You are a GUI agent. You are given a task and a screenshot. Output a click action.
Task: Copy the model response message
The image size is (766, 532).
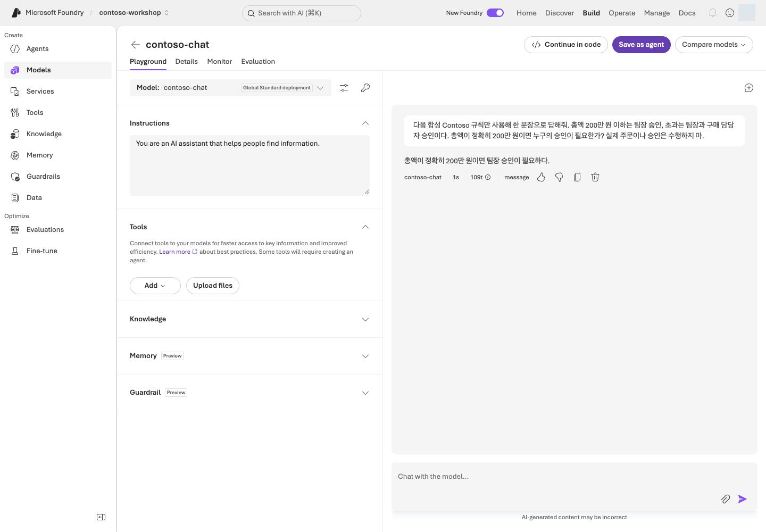pyautogui.click(x=577, y=177)
